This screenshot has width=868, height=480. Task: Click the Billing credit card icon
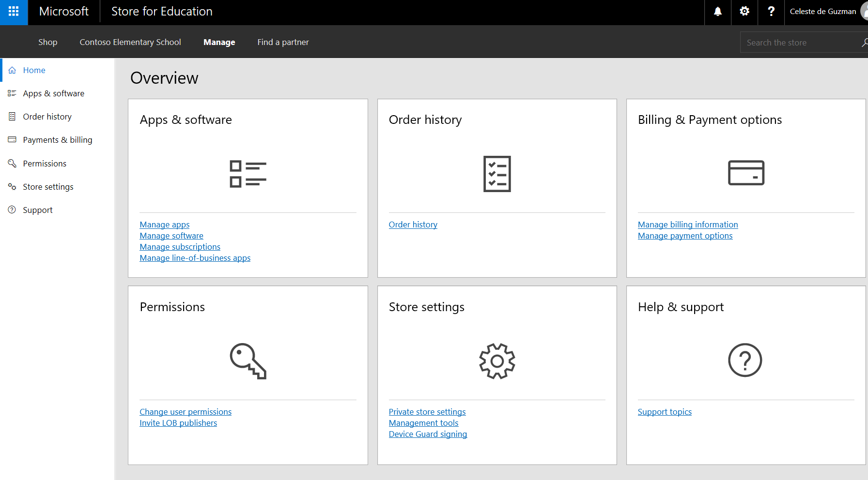(x=746, y=173)
